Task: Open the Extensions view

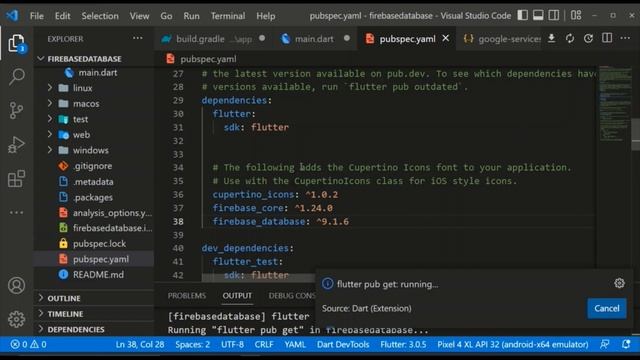Action: (x=16, y=179)
